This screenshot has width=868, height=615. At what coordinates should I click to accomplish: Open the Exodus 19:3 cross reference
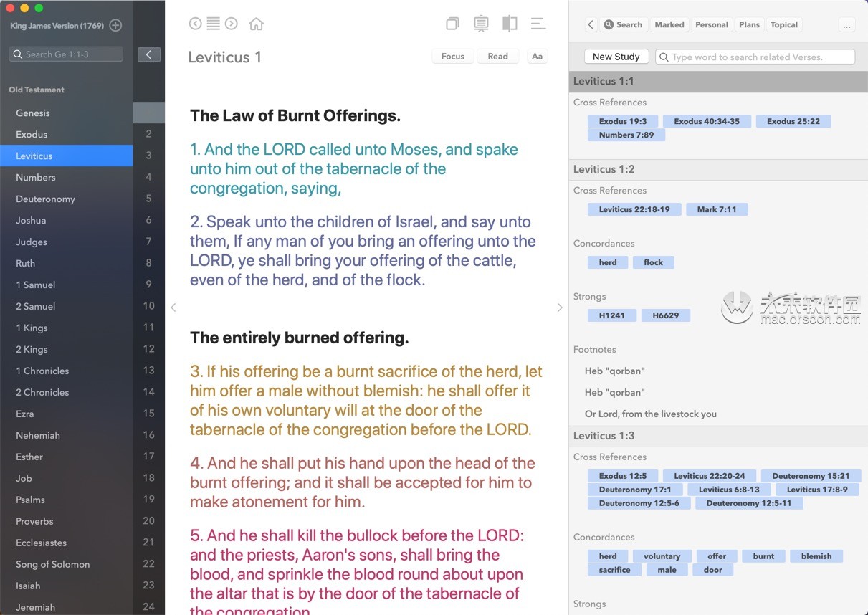tap(623, 121)
